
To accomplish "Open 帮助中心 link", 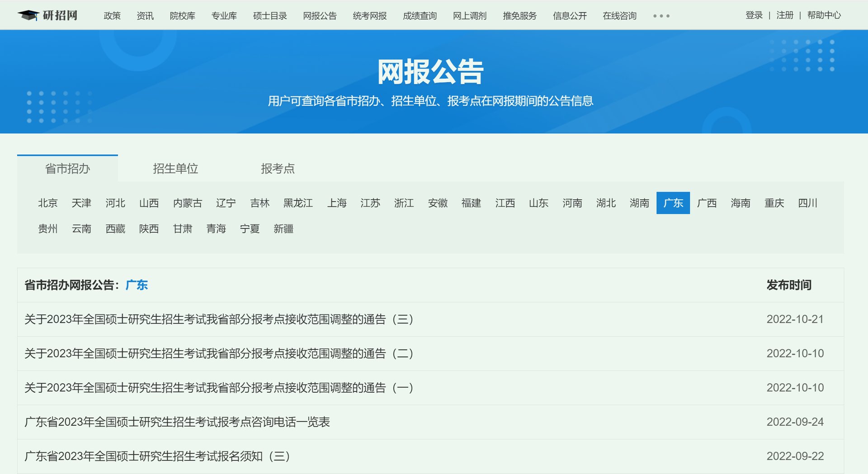I will [x=824, y=15].
